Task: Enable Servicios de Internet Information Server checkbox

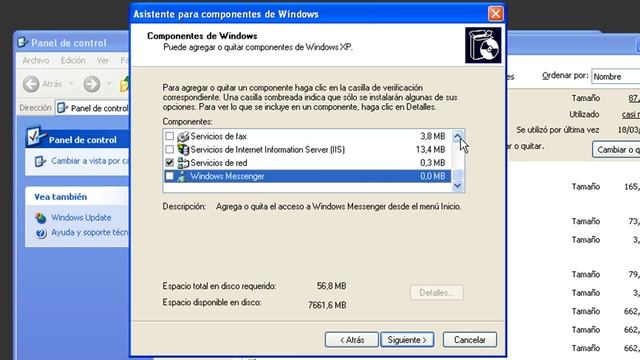Action: (x=169, y=149)
